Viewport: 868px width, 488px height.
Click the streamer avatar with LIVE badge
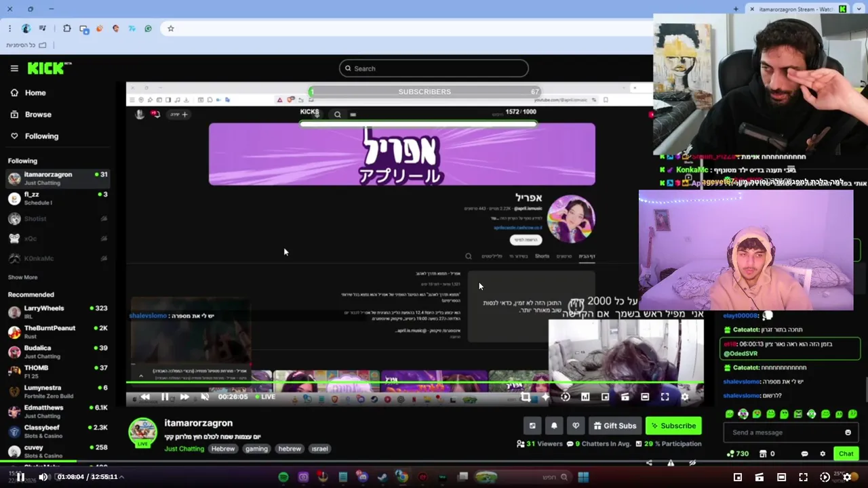click(142, 433)
